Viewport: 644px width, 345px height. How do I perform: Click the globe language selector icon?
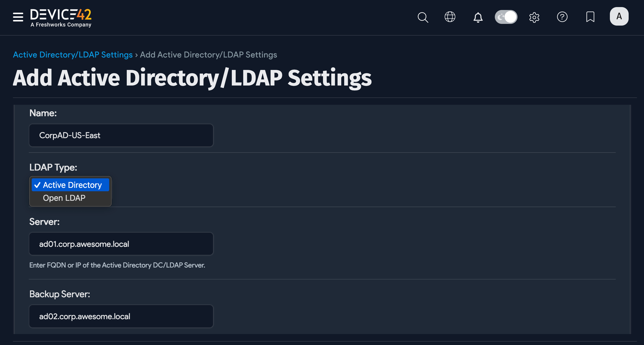[x=450, y=17]
